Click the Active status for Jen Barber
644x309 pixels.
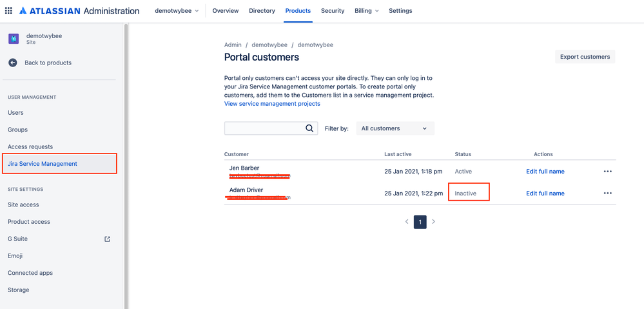click(x=463, y=172)
